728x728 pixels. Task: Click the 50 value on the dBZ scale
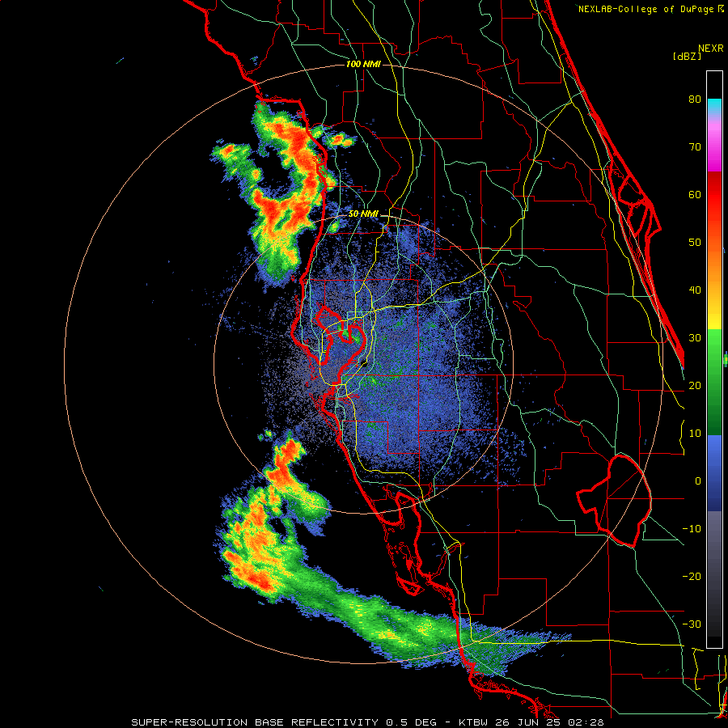(x=695, y=243)
